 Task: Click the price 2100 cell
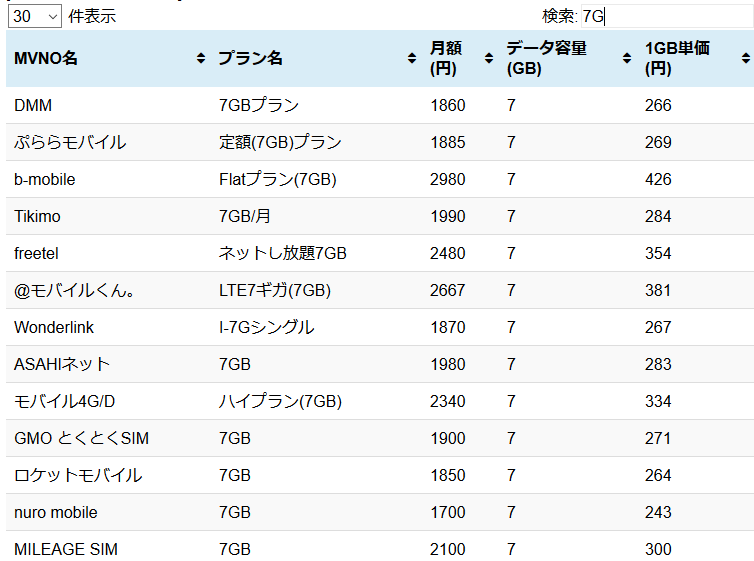click(x=447, y=549)
